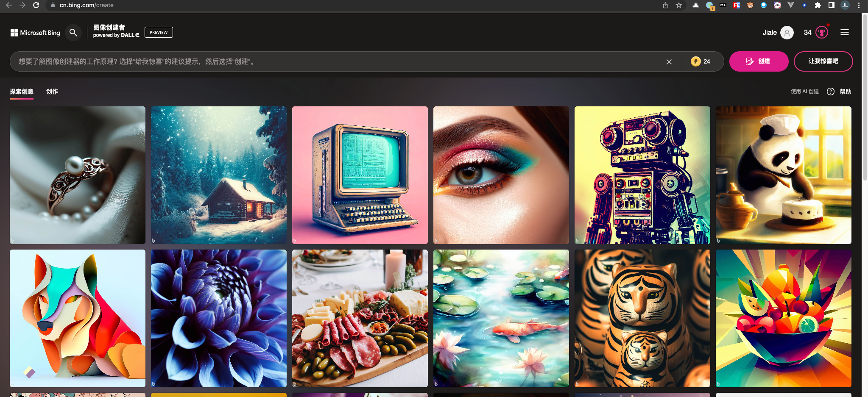Image resolution: width=868 pixels, height=397 pixels.
Task: Select the 探索创意 tab
Action: pyautogui.click(x=22, y=92)
